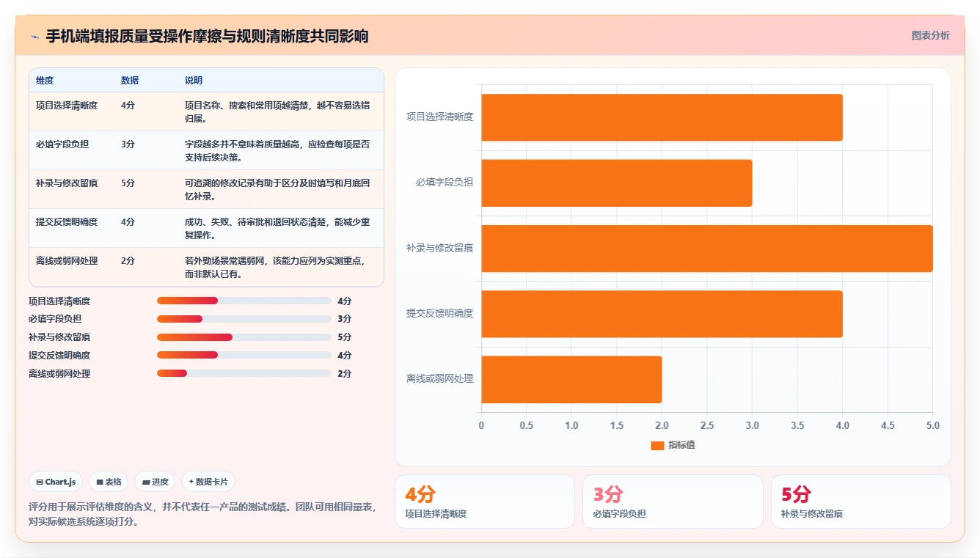Click the 5分 cell in 补录与修改留痕 table row
The image size is (980, 558).
coord(128,183)
